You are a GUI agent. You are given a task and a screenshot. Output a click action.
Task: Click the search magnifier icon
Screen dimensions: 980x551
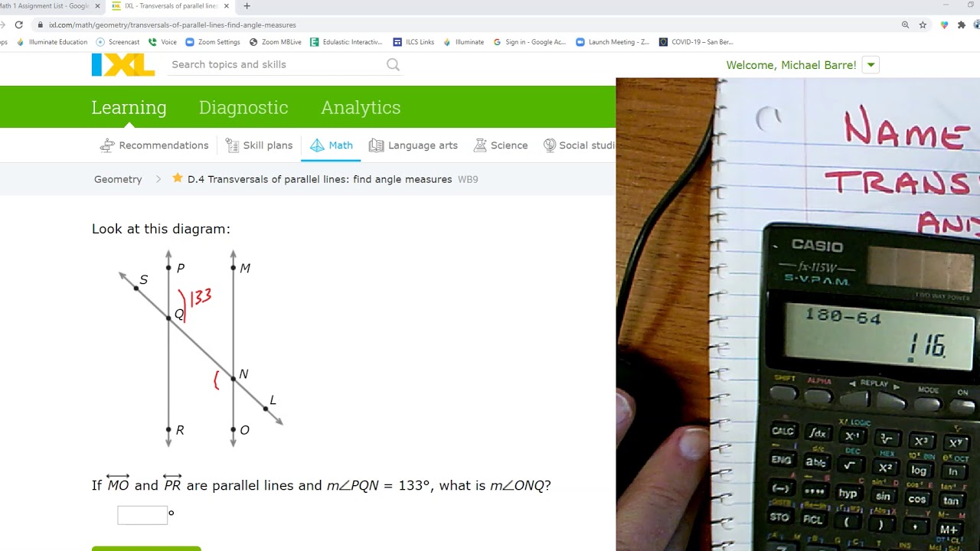pyautogui.click(x=393, y=65)
